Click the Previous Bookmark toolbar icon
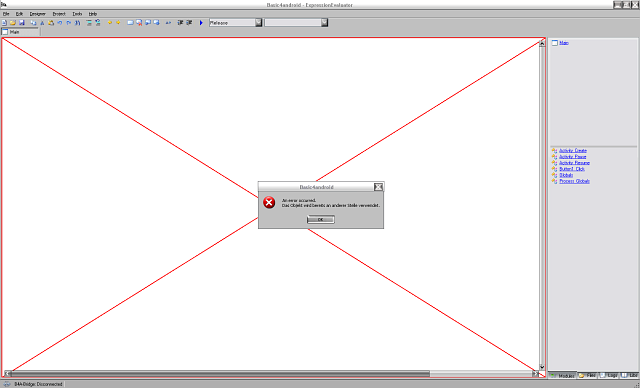This screenshot has width=640, height=388. tap(148, 23)
